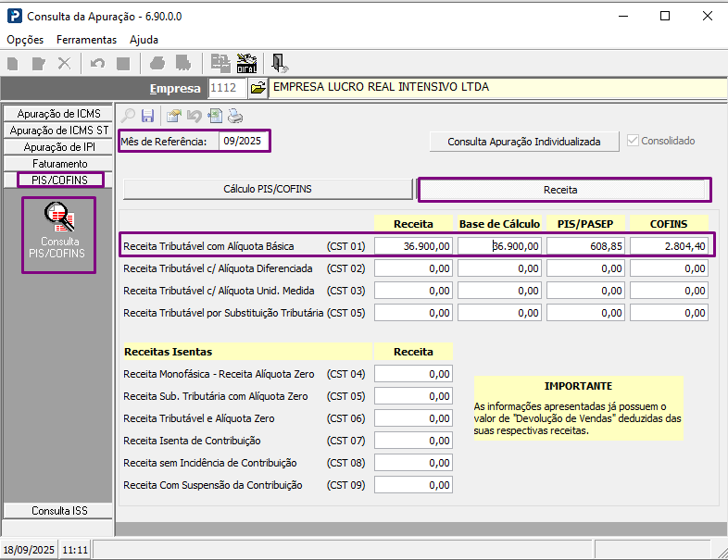Click the export spreadsheet icon beside printer
This screenshot has width=728, height=560.
click(x=215, y=116)
